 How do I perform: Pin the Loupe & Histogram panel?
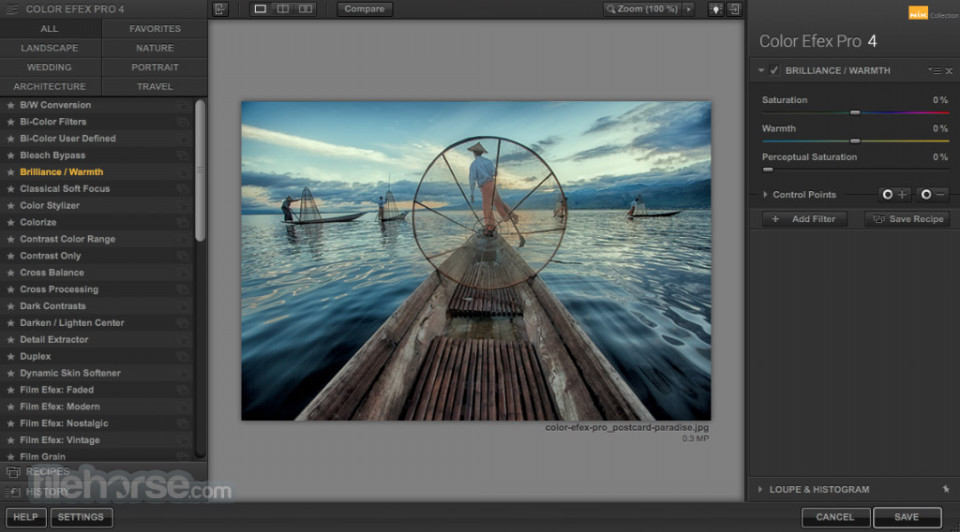(946, 489)
